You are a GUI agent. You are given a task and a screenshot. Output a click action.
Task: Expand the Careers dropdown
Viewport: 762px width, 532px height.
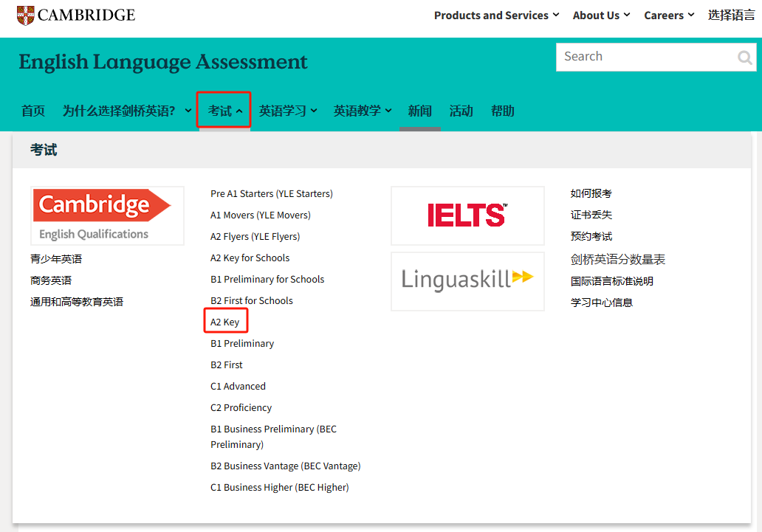tap(669, 15)
